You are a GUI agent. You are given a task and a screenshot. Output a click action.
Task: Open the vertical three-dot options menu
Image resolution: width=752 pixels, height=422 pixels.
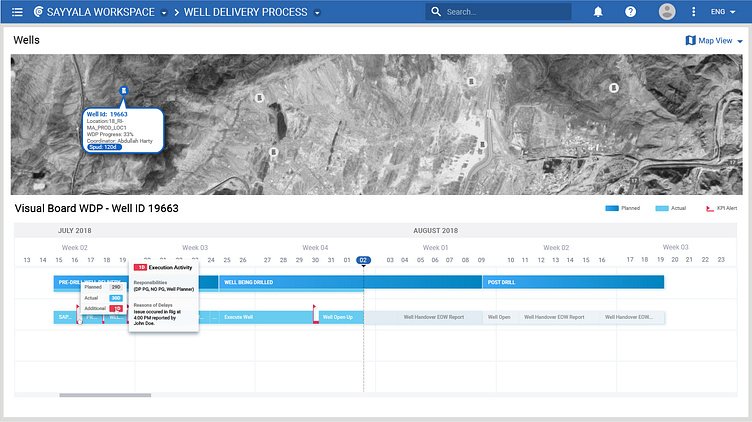[694, 12]
